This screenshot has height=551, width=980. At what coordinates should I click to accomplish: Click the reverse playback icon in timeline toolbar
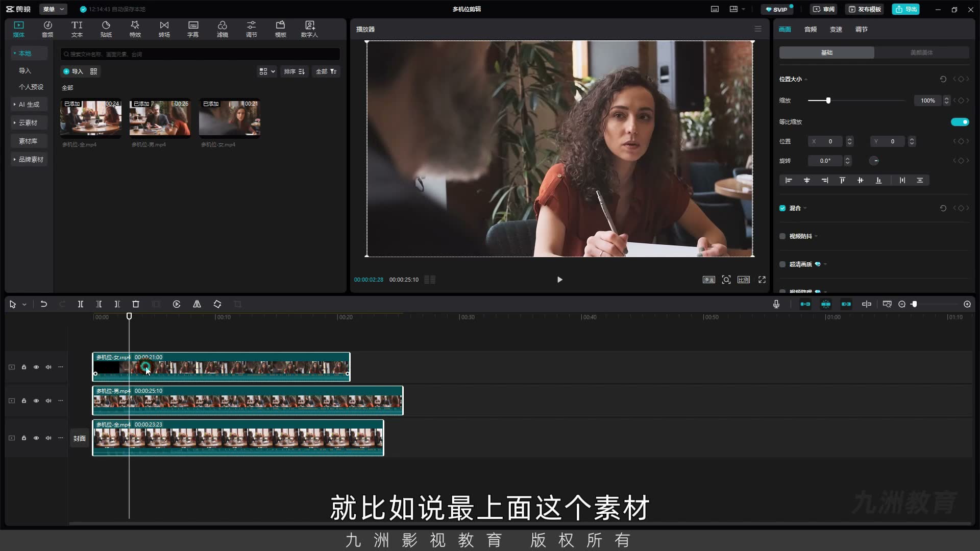[x=177, y=304]
